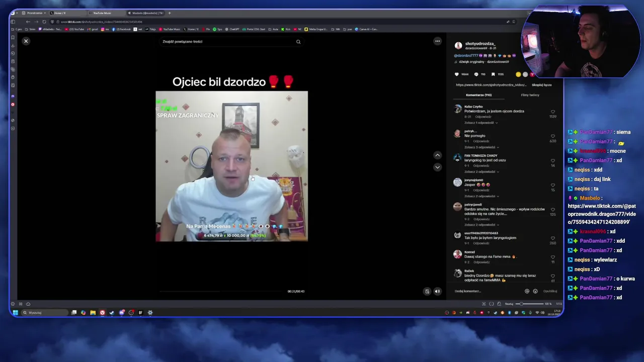This screenshot has height=362, width=644.
Task: Mute the TikTok video volume
Action: (x=437, y=291)
